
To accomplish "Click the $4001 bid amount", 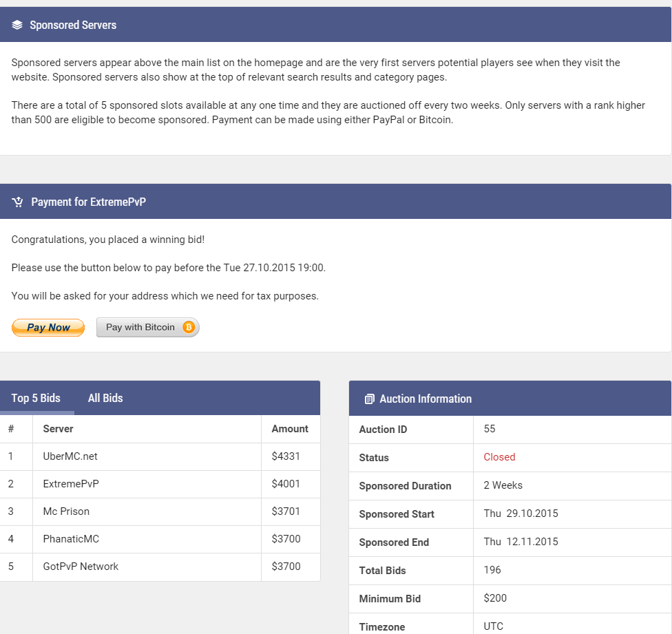I will pos(286,484).
